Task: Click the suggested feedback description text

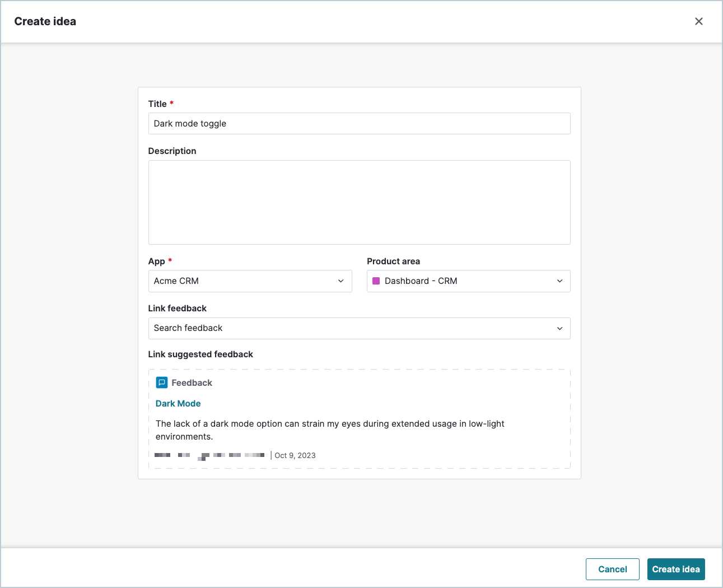Action: [x=330, y=430]
